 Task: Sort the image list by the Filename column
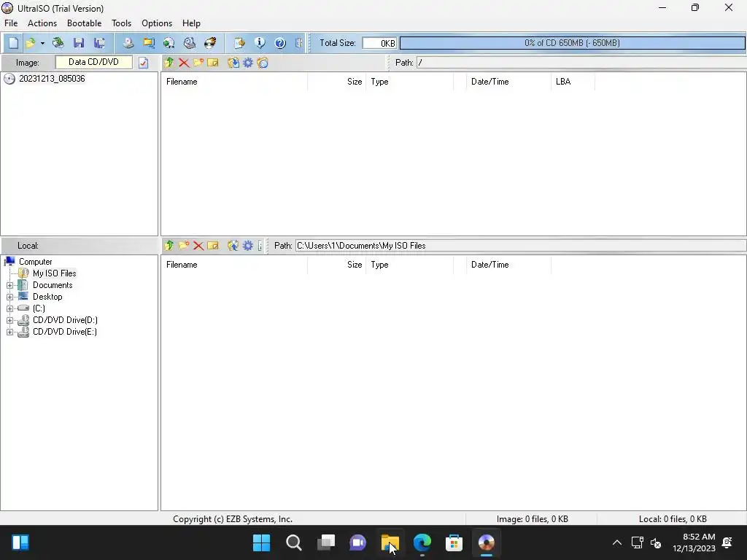point(234,82)
